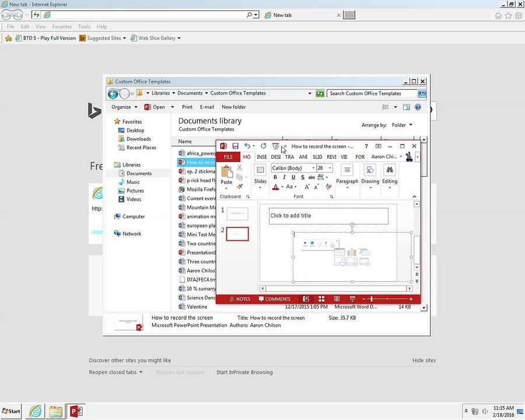The height and width of the screenshot is (420, 525).
Task: Apply red font color
Action: click(x=275, y=187)
